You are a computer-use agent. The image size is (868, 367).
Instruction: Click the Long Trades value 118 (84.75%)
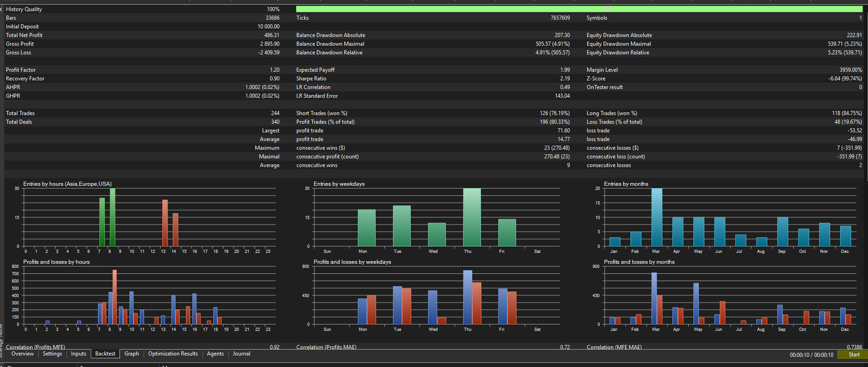point(847,113)
